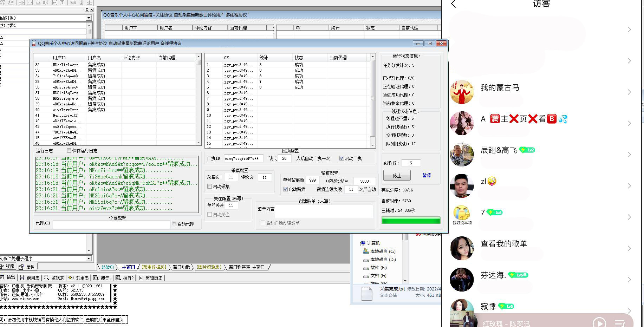Open the [图片资源表] tab
The height and width of the screenshot is (327, 644).
(209, 267)
